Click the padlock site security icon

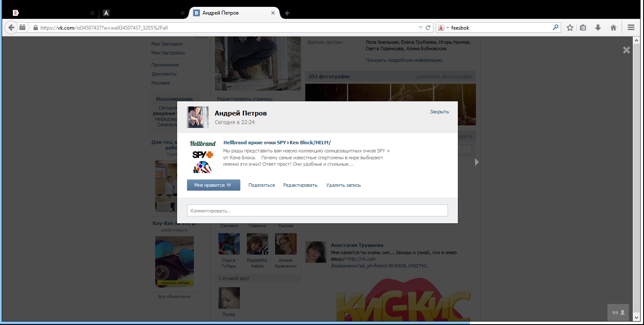coord(36,27)
